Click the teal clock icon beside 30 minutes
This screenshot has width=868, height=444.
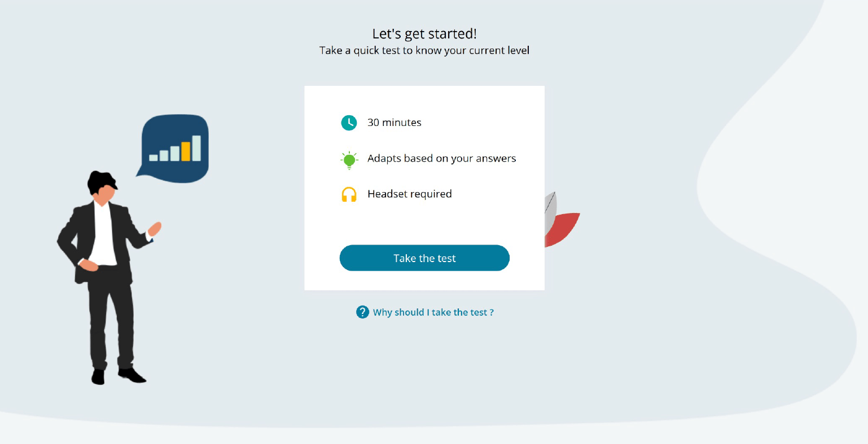pos(349,123)
